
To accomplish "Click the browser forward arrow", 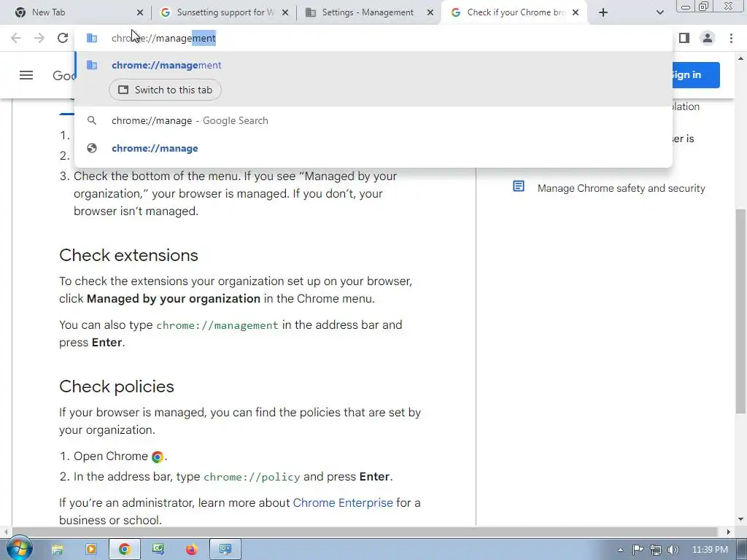I will [39, 38].
